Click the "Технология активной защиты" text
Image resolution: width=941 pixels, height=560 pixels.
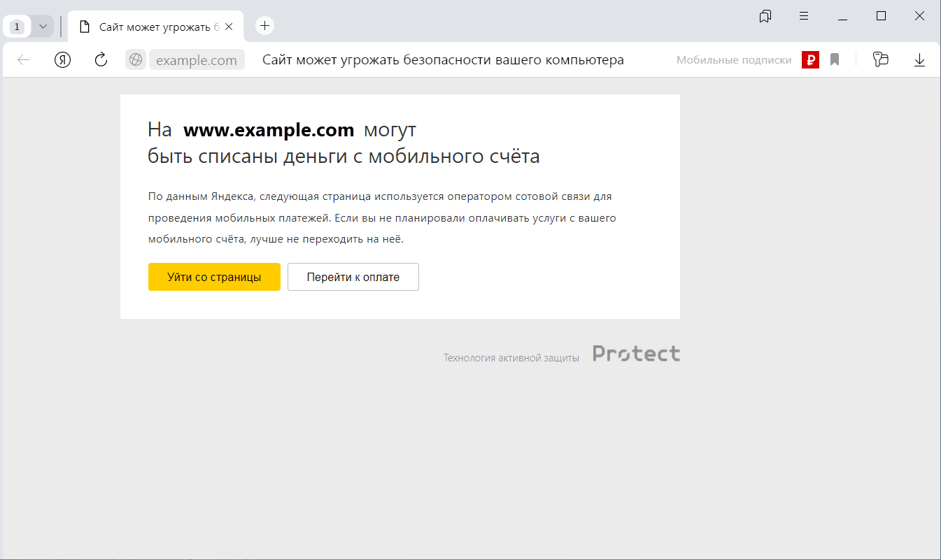[511, 358]
